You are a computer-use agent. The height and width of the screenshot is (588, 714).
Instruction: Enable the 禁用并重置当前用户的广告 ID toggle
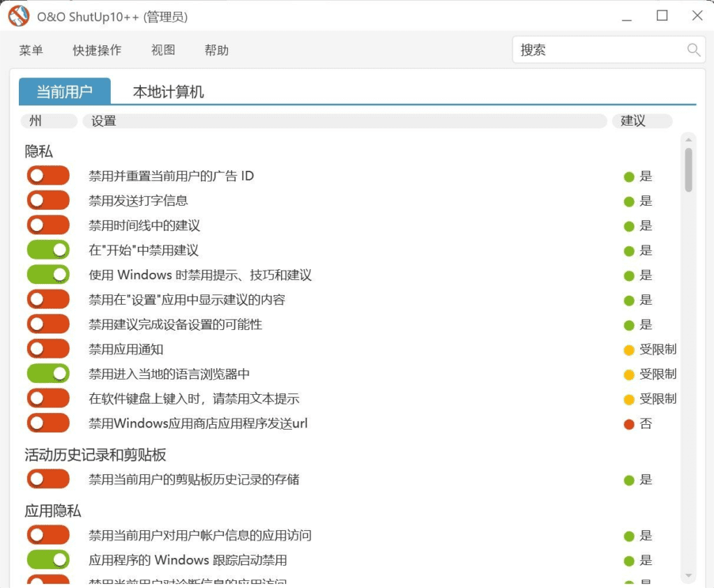coord(48,175)
